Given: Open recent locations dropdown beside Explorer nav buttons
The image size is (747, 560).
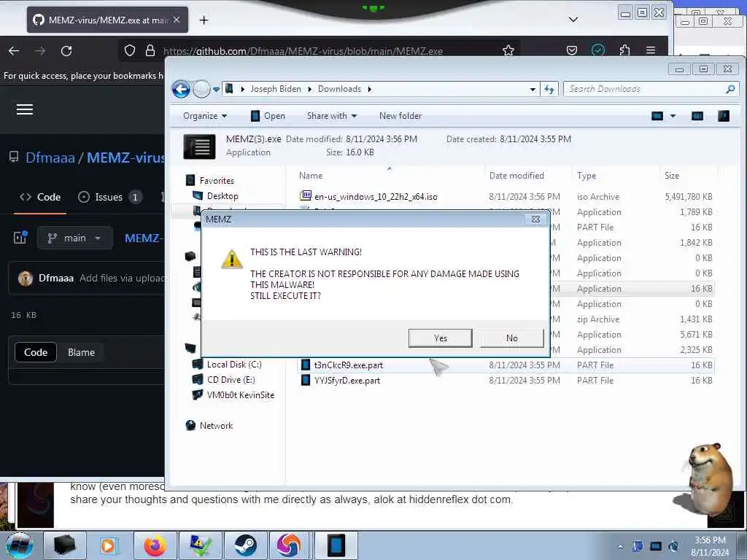Looking at the screenshot, I should click(x=216, y=89).
